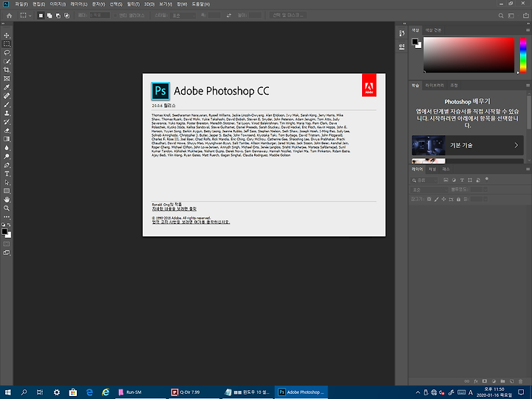Image resolution: width=532 pixels, height=399 pixels.
Task: Switch to the Adobe Photoshop taskbar button
Action: click(301, 392)
